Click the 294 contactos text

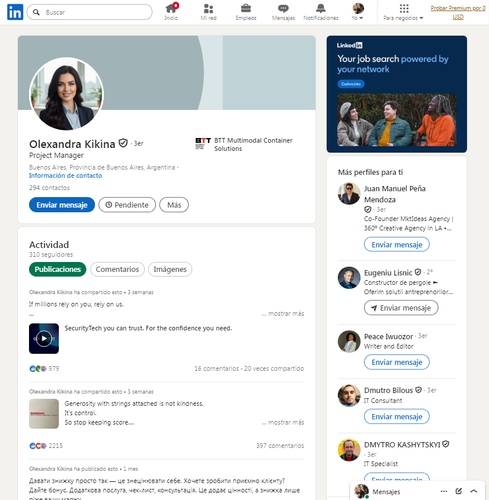(x=49, y=188)
